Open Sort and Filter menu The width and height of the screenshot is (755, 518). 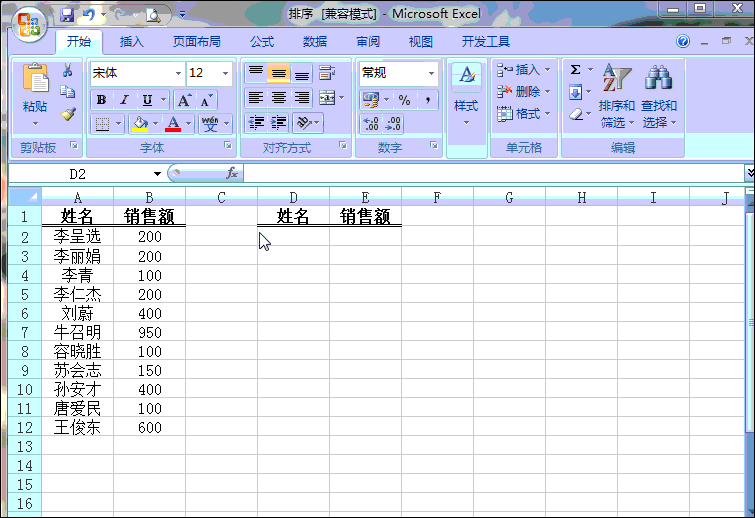(x=617, y=96)
